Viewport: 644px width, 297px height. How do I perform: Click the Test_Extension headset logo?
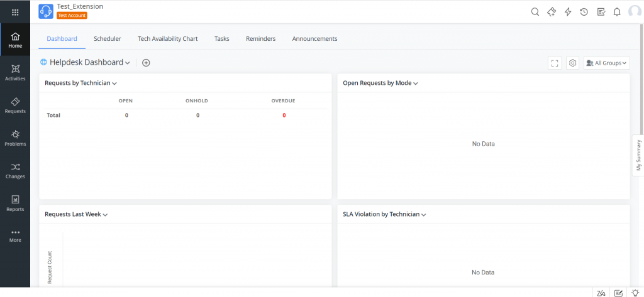[46, 11]
